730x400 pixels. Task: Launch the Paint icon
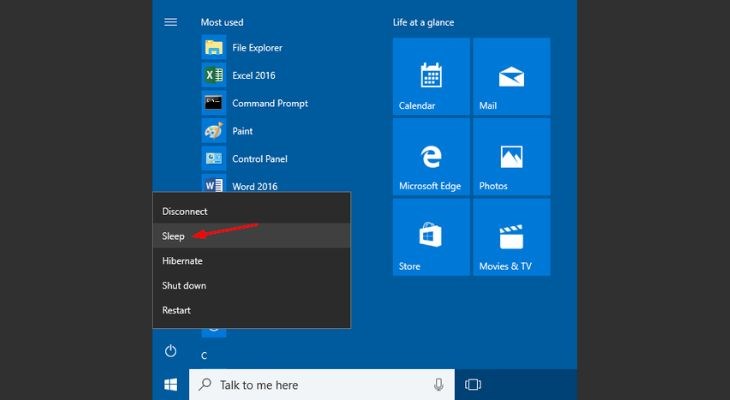[x=214, y=131]
